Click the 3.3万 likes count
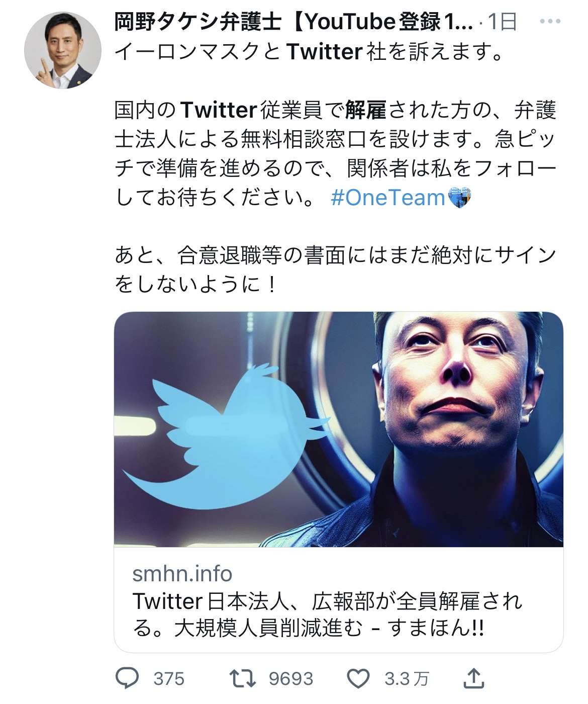Viewport: 588px width, 704px height. 407,678
